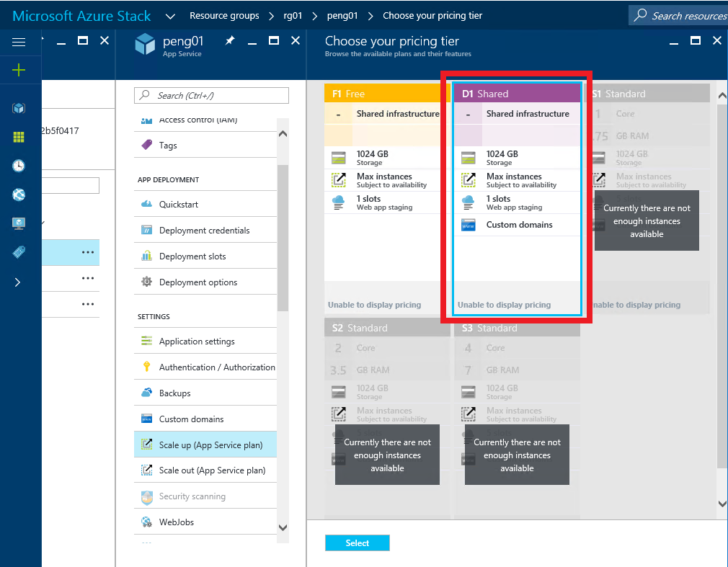Click the WebJobs gear-globe icon

pos(147,522)
